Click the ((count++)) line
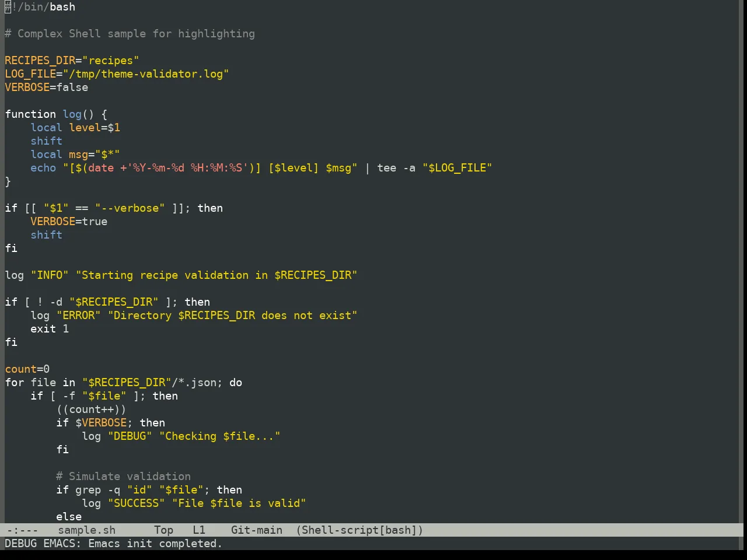 (91, 409)
